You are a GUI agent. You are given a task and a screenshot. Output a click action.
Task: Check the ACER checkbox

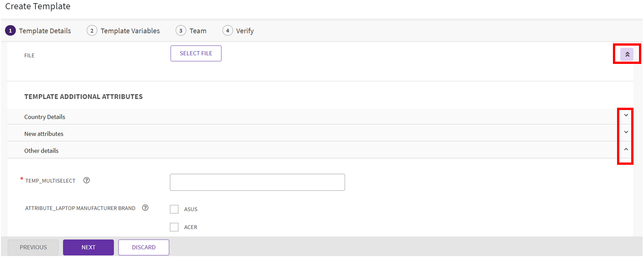(174, 227)
